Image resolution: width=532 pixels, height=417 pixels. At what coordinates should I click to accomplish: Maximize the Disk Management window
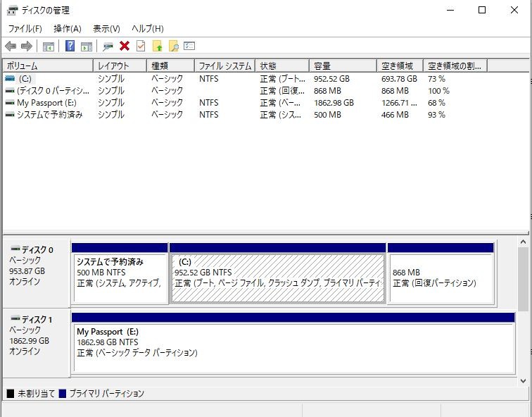[x=482, y=10]
